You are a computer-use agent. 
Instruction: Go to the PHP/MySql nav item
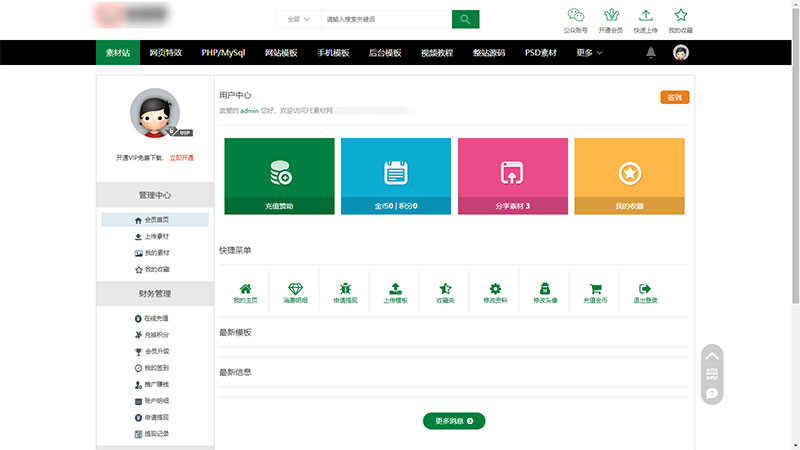coord(223,53)
